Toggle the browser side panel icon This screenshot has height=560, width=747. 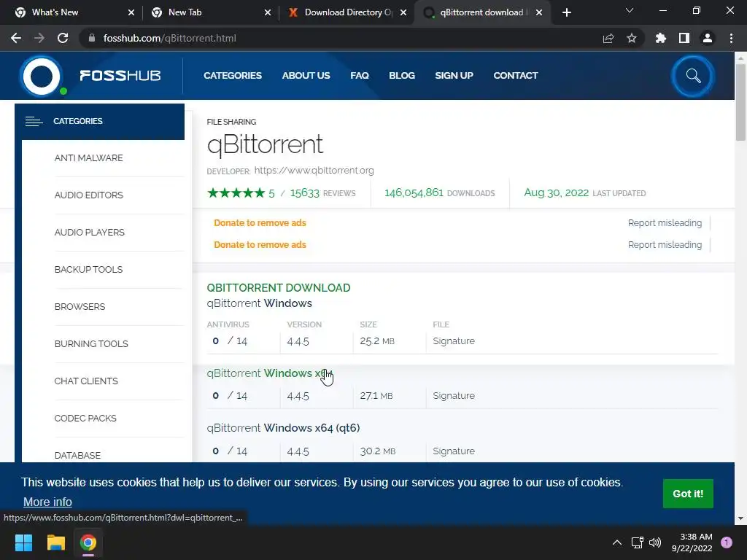[x=684, y=38]
